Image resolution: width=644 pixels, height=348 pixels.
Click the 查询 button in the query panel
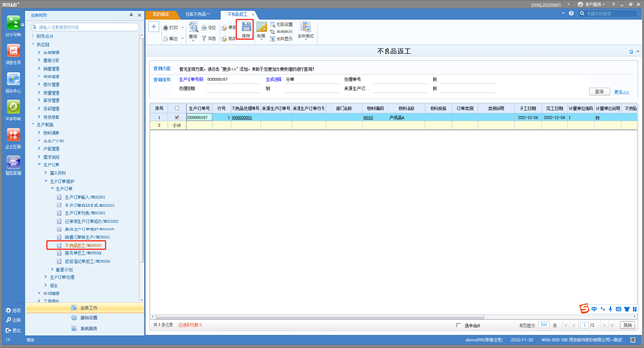(599, 91)
